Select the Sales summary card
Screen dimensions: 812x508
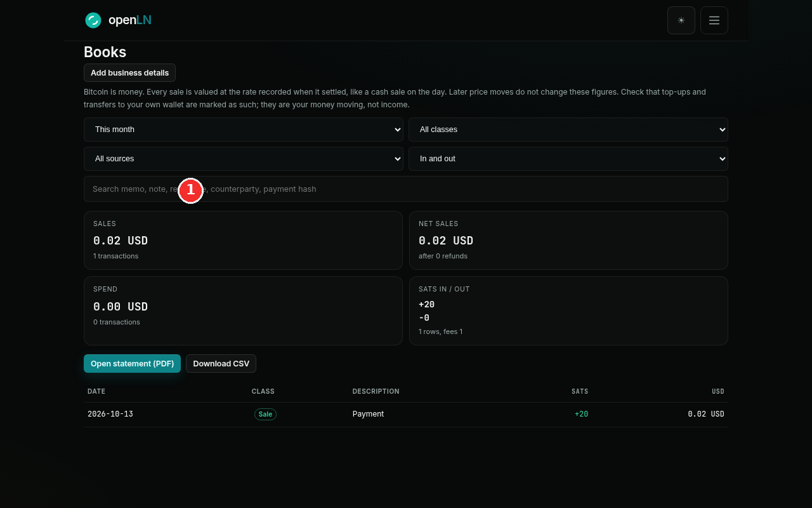point(243,240)
